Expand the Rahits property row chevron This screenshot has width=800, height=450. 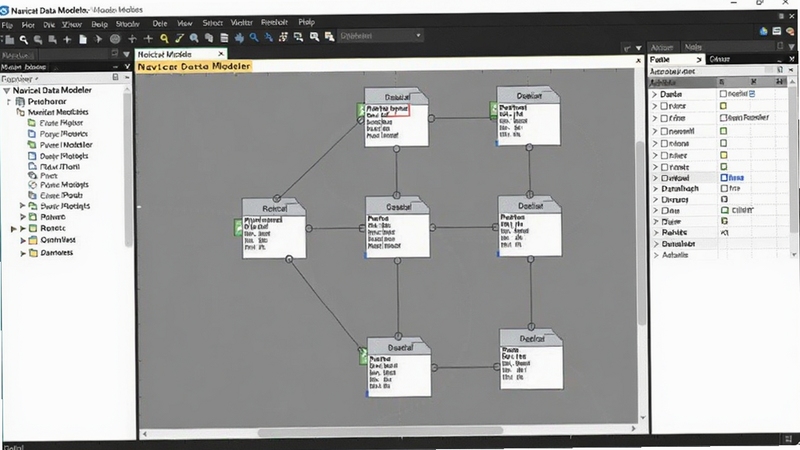pyautogui.click(x=656, y=233)
